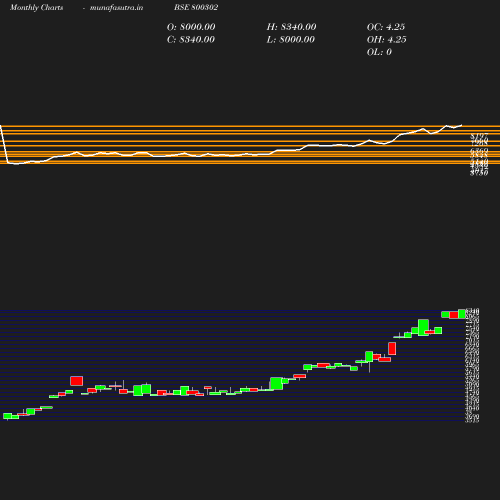Viewport: 500px width, 500px height.
Task: Click the latest rightmost green candlestick
Action: coord(462,314)
